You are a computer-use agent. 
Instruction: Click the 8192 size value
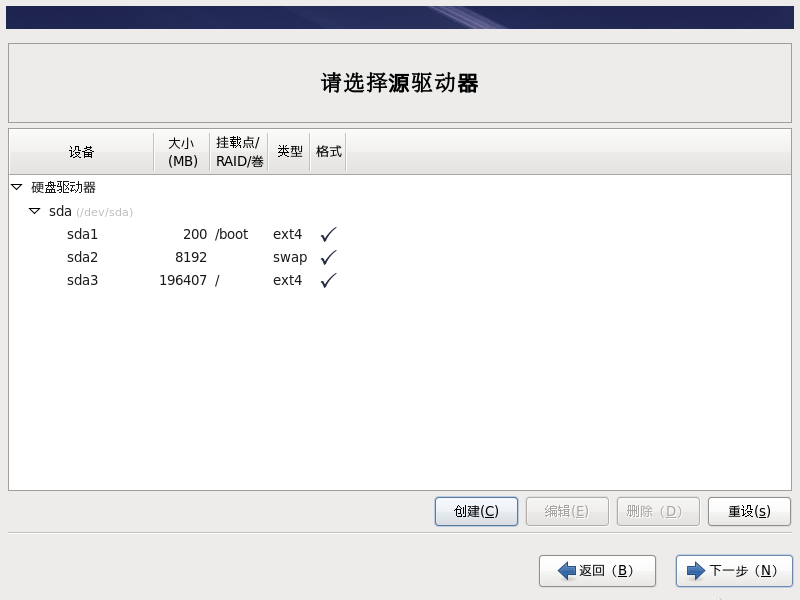click(191, 257)
